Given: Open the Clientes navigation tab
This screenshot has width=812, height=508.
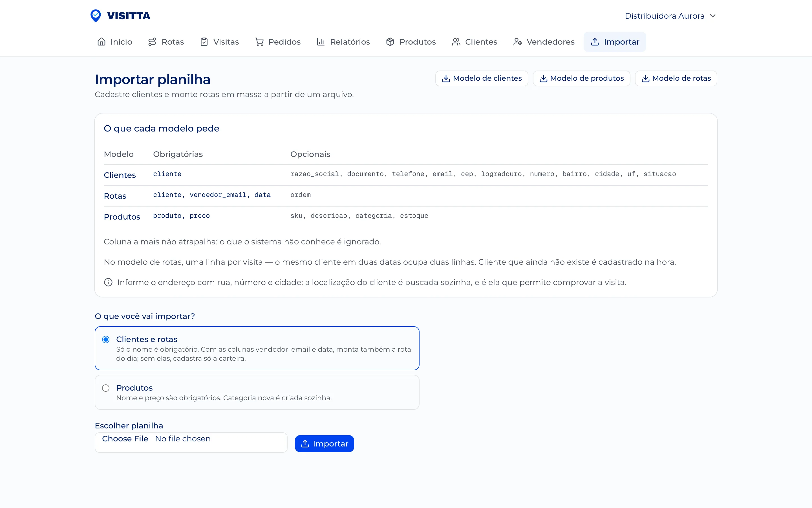Looking at the screenshot, I should click(475, 42).
